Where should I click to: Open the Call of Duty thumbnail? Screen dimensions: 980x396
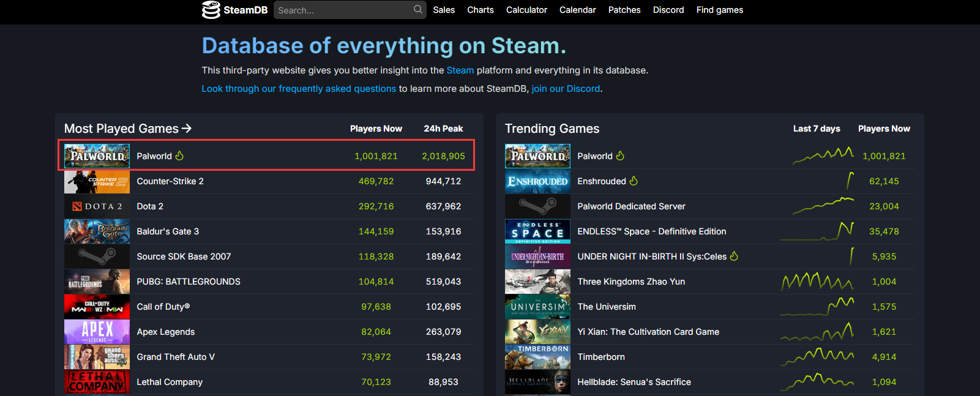(x=97, y=307)
